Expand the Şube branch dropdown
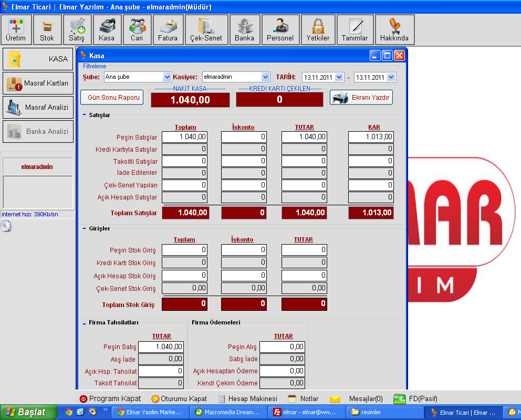Image resolution: width=521 pixels, height=420 pixels. pos(167,77)
